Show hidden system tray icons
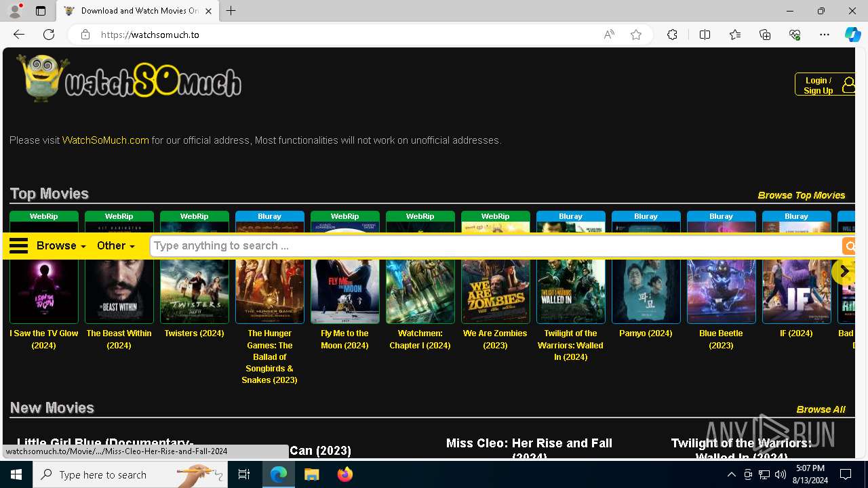The image size is (868, 488). point(731,474)
